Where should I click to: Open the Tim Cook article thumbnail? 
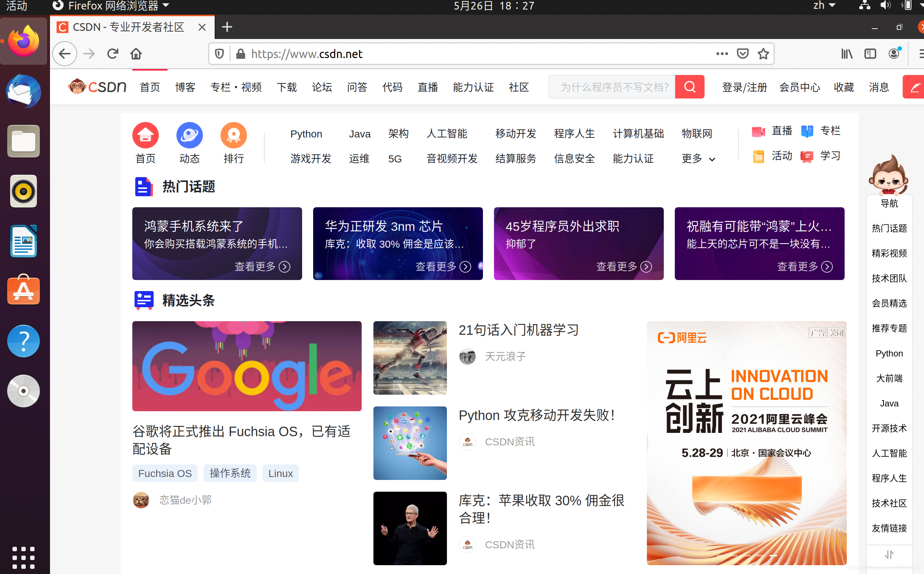point(410,528)
